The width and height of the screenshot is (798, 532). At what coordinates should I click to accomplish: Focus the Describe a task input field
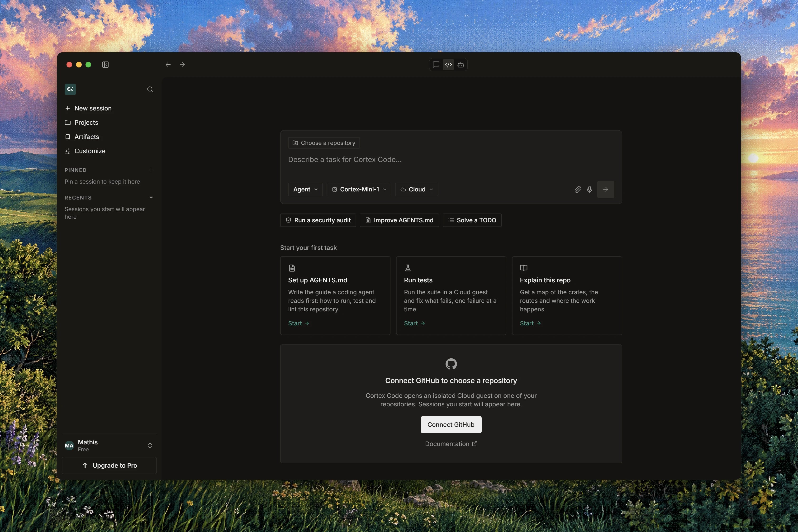[x=451, y=159]
